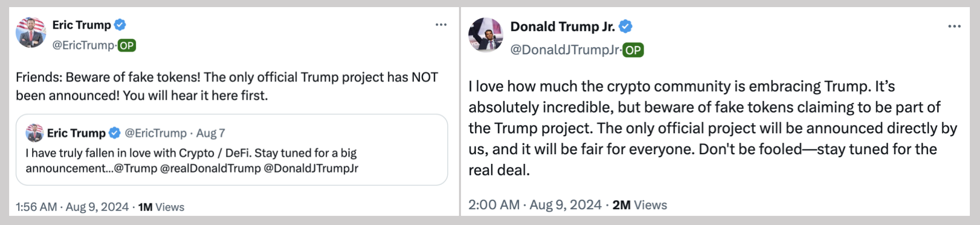Click the OP badge next to @DonaldJTrumpJr
This screenshot has width=980, height=225.
point(633,50)
